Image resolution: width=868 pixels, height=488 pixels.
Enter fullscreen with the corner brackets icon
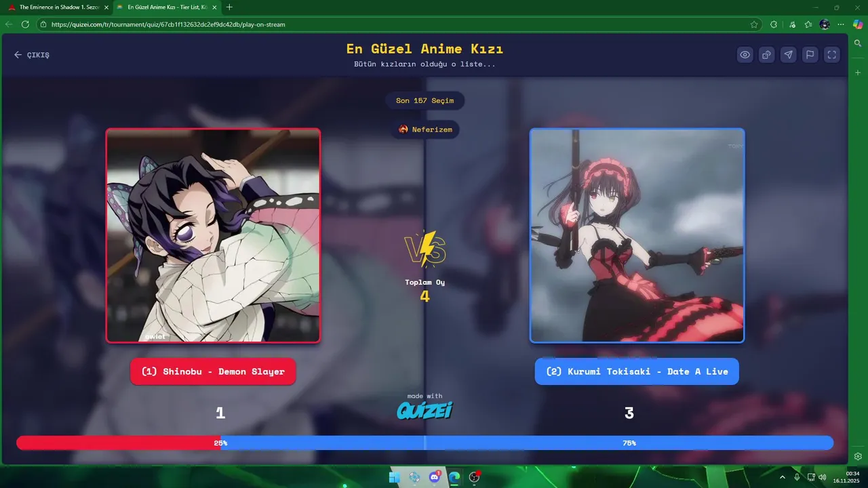point(831,55)
